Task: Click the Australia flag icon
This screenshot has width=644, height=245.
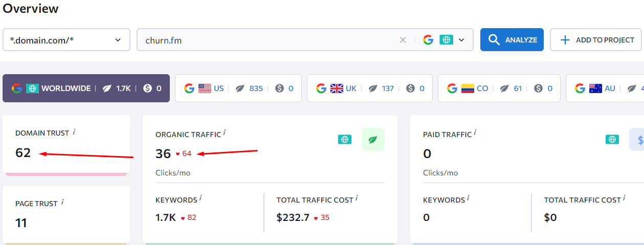Action: pyautogui.click(x=595, y=88)
